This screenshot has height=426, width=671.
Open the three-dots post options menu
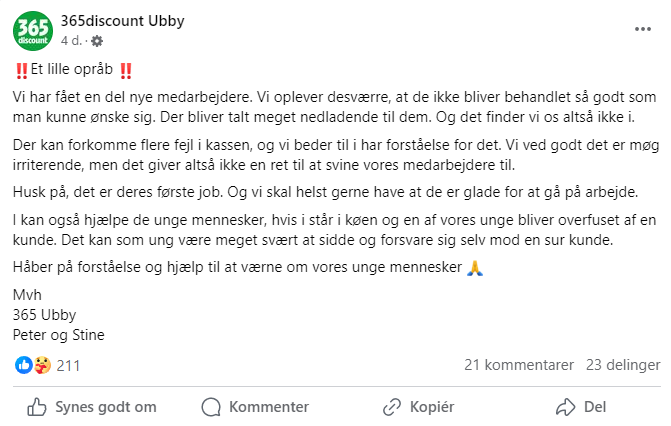point(641,30)
